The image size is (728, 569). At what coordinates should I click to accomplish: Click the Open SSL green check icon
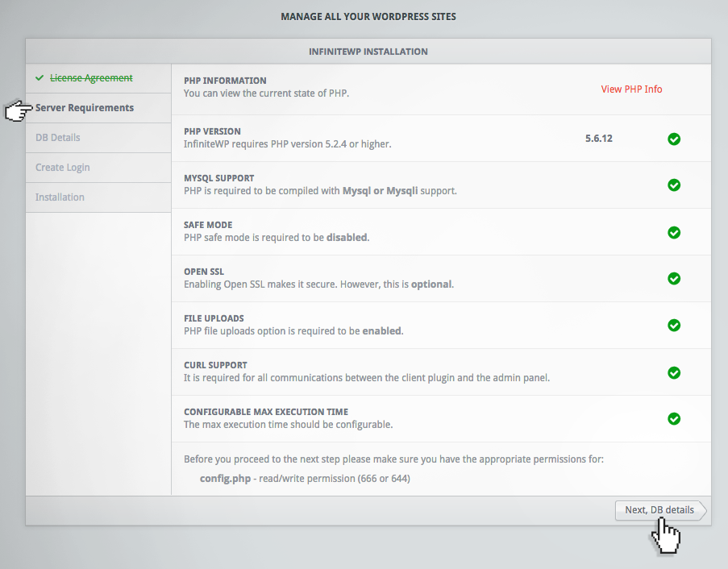[674, 278]
